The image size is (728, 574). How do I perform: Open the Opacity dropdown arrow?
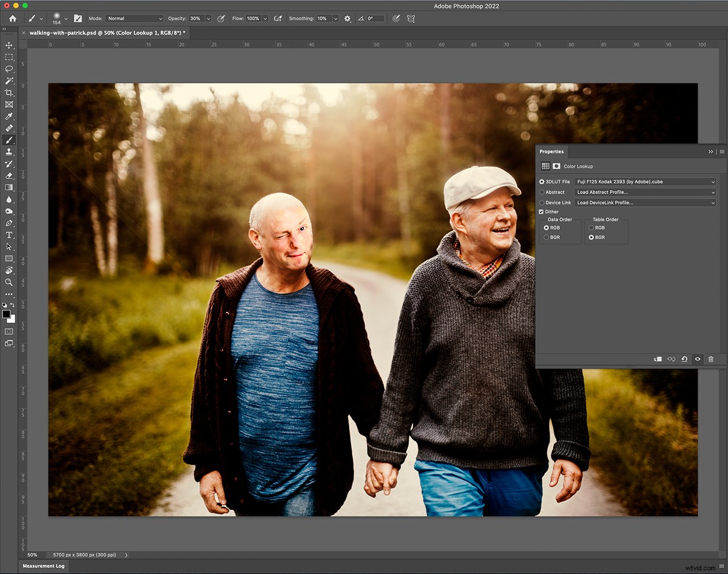(208, 18)
